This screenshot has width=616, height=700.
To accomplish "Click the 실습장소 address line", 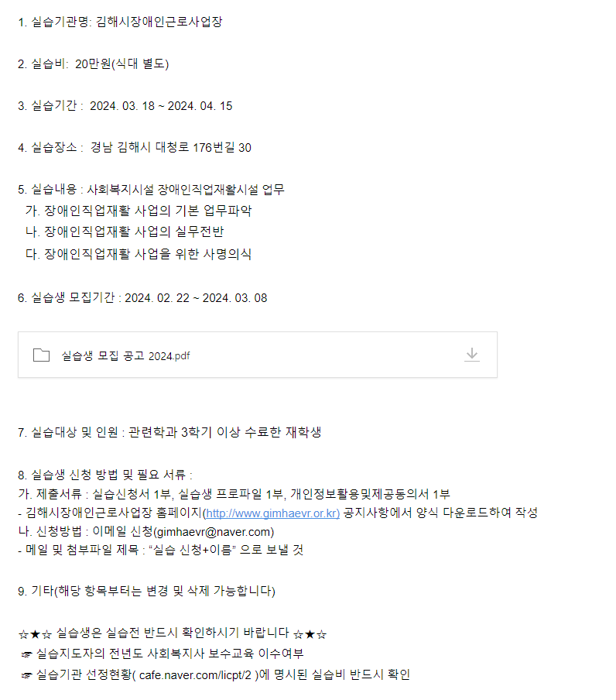I will (x=134, y=148).
